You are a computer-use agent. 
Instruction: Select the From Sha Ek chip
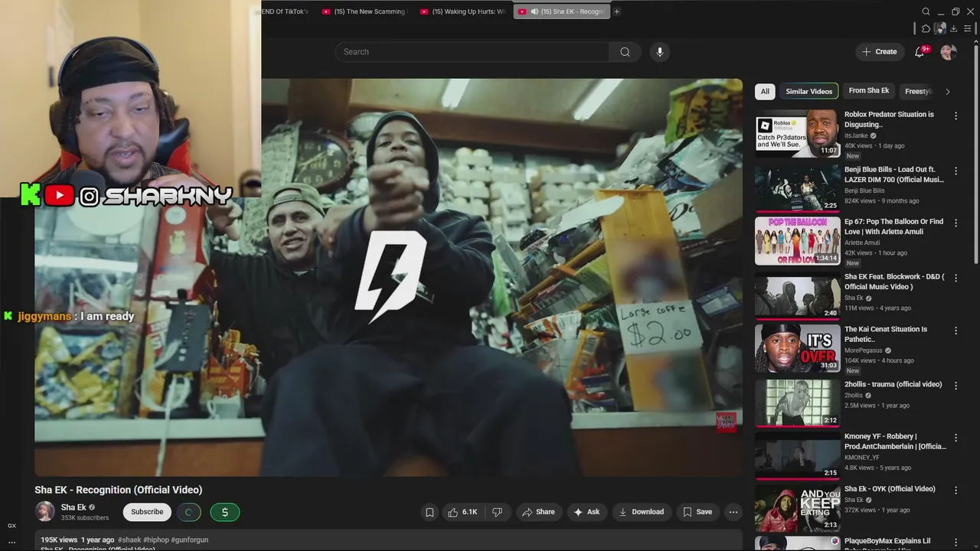869,91
